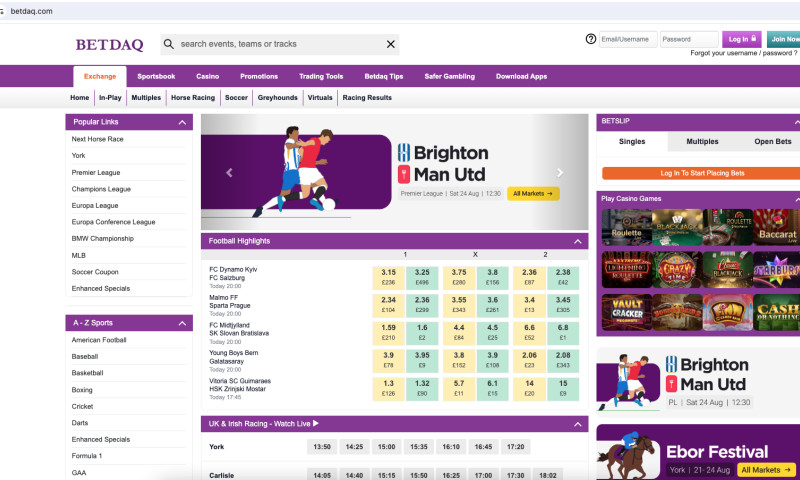Go to previous banner slide arrow

click(x=229, y=172)
